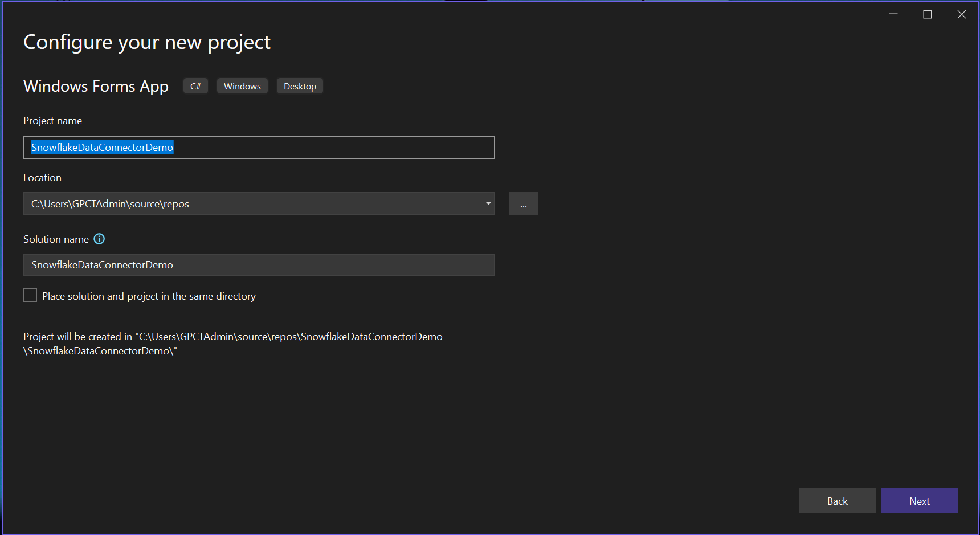Screen dimensions: 980x535
Task: Minimize the Configure your new project window
Action: [893, 14]
